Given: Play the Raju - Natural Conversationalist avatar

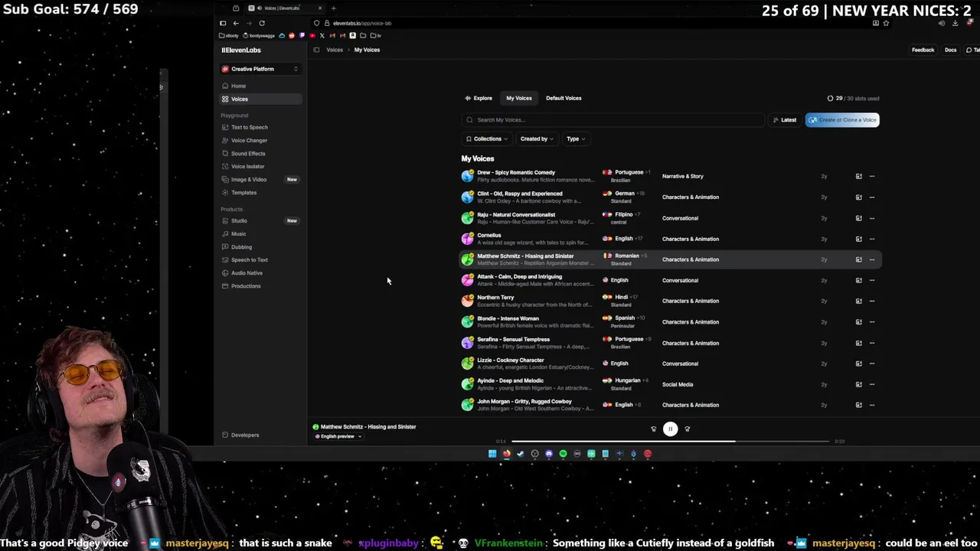Looking at the screenshot, I should coord(467,218).
